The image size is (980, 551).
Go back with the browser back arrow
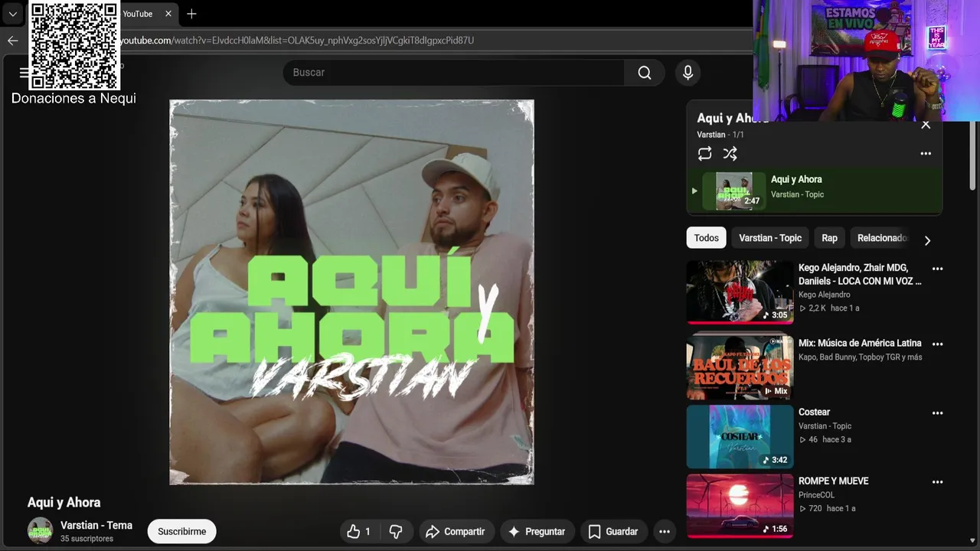pos(12,41)
